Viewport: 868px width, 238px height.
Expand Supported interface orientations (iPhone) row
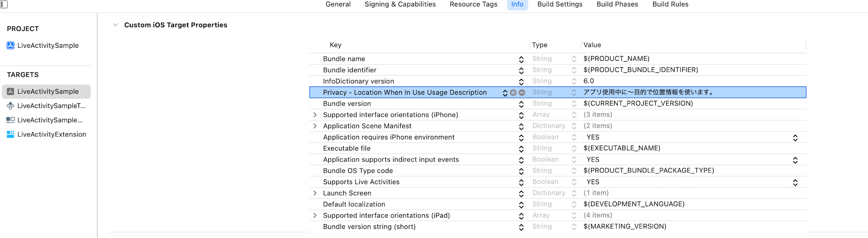pos(315,115)
